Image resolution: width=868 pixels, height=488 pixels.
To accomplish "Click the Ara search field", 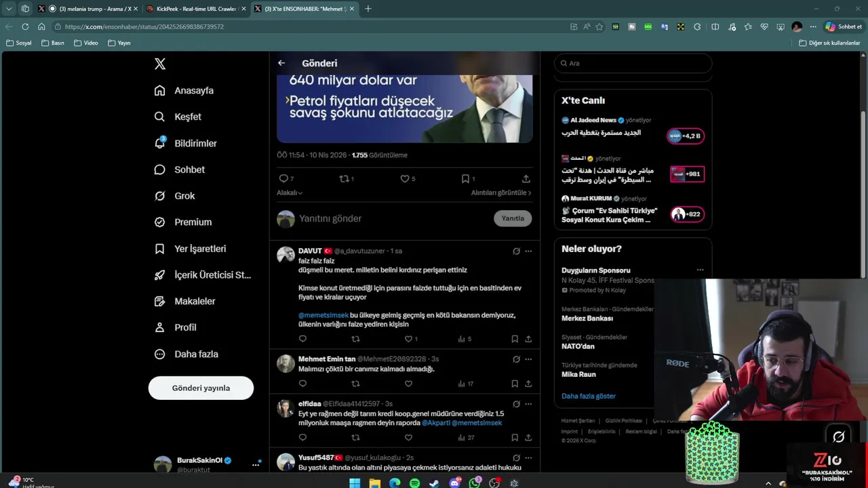I will [633, 63].
